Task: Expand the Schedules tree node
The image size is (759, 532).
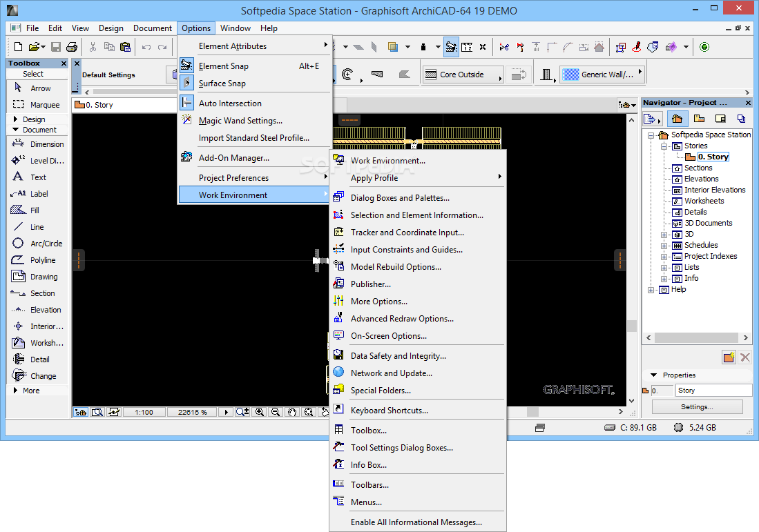Action: tap(664, 246)
